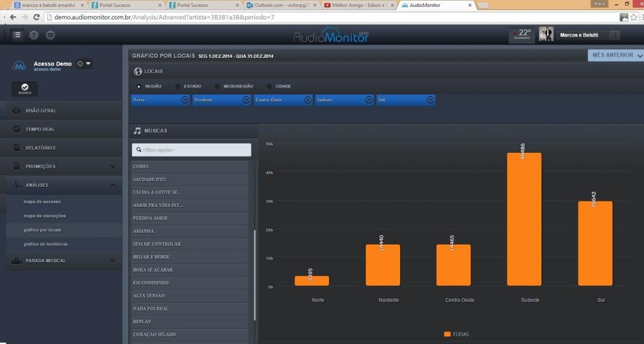Open the Marcos e Belutti artist selector
The image size is (644, 344).
[x=587, y=35]
